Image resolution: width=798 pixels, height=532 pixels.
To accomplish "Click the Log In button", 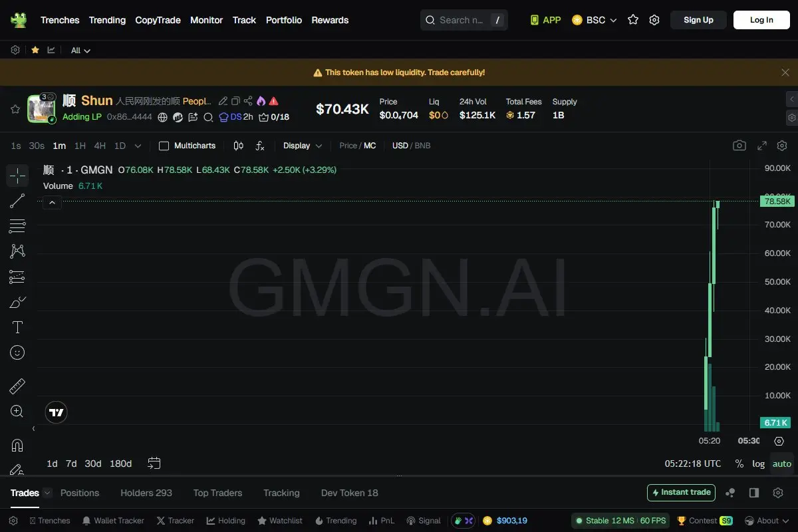I will pyautogui.click(x=761, y=20).
